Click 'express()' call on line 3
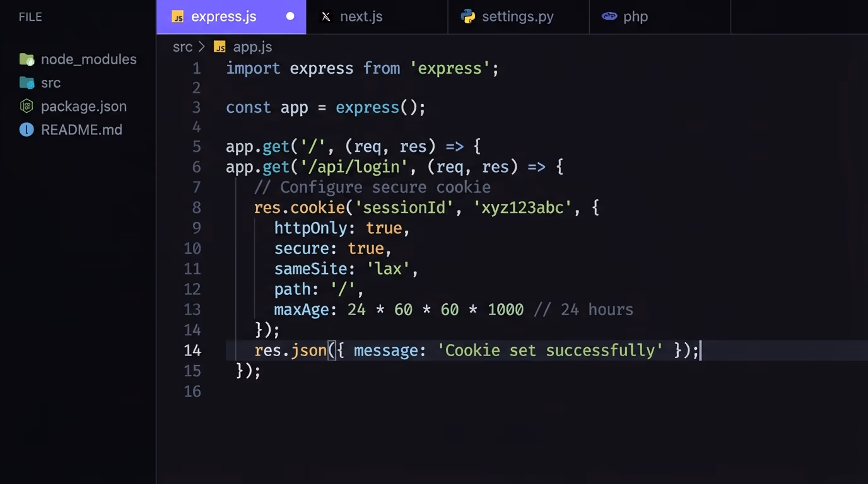The image size is (868, 484). pyautogui.click(x=376, y=107)
